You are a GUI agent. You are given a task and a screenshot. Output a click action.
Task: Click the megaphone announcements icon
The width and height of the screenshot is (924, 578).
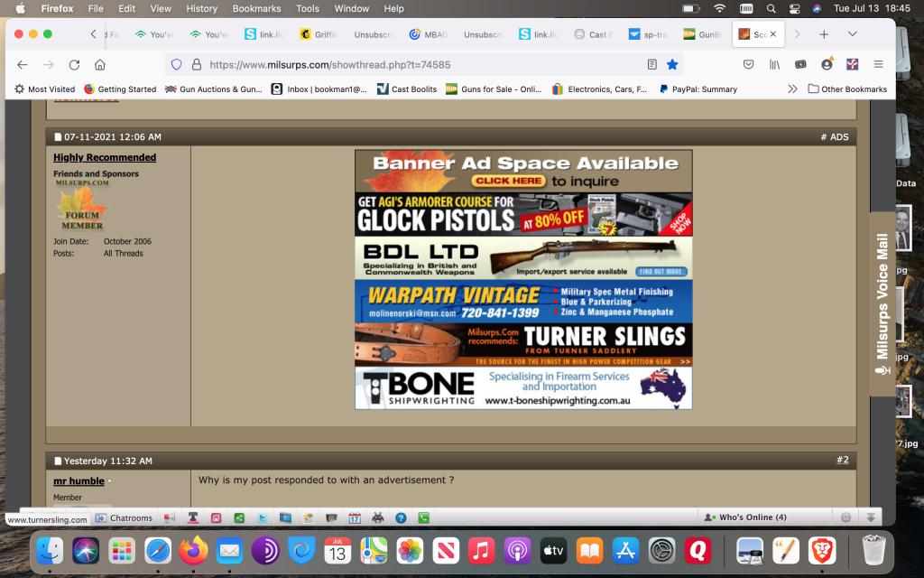tap(170, 517)
